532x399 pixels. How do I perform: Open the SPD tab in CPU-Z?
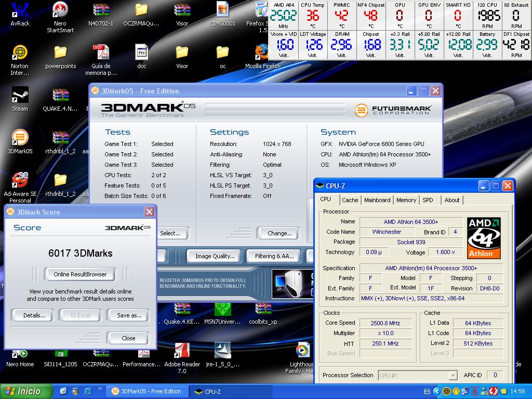coord(428,200)
